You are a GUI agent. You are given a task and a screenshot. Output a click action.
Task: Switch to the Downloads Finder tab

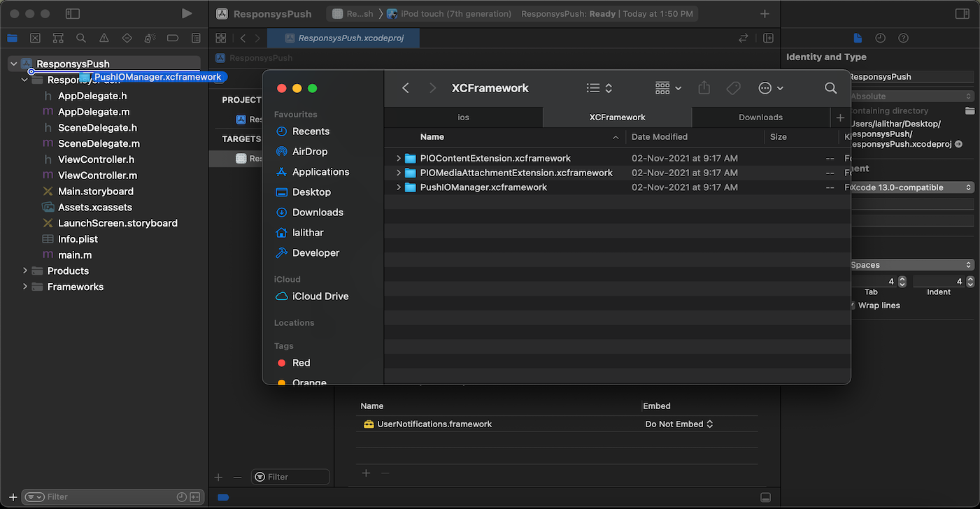pyautogui.click(x=760, y=117)
